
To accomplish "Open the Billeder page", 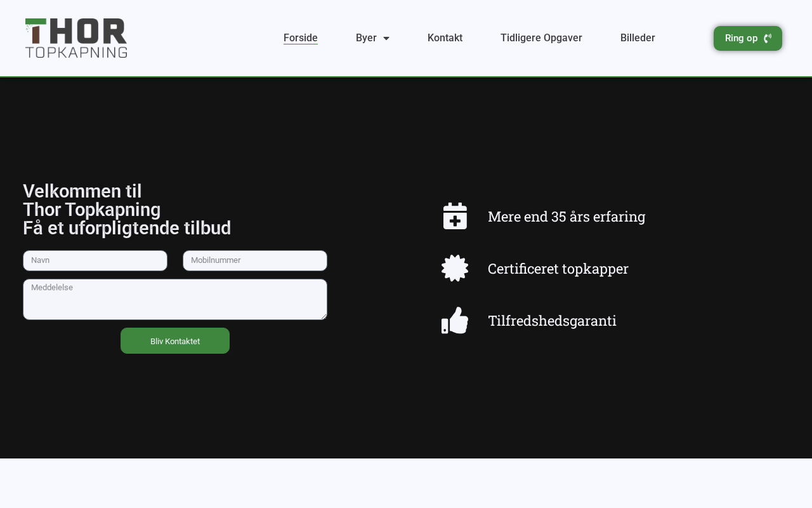I will click(638, 37).
